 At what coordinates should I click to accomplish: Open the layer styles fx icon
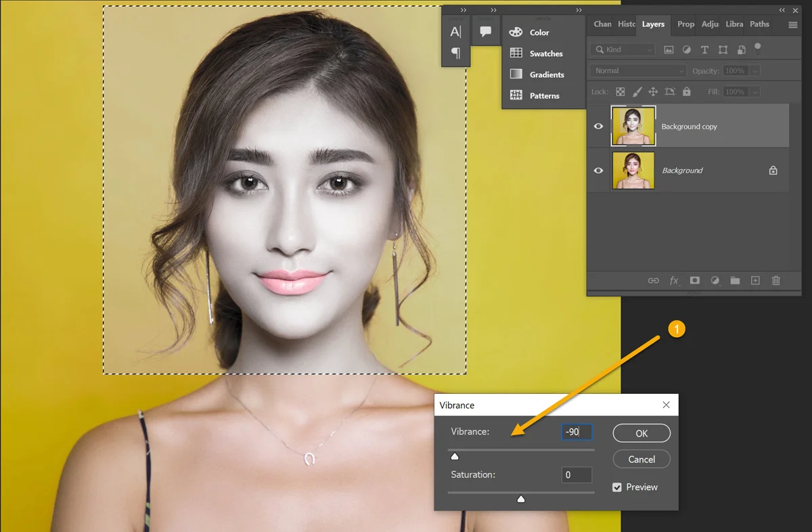tap(674, 280)
